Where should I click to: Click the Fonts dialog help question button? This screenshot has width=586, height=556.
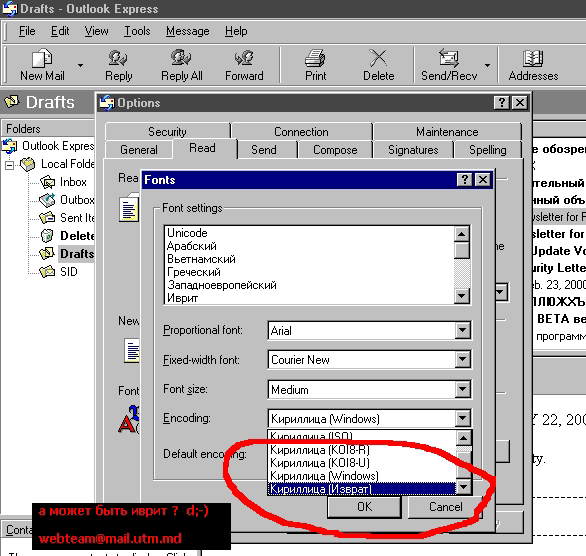pyautogui.click(x=465, y=180)
